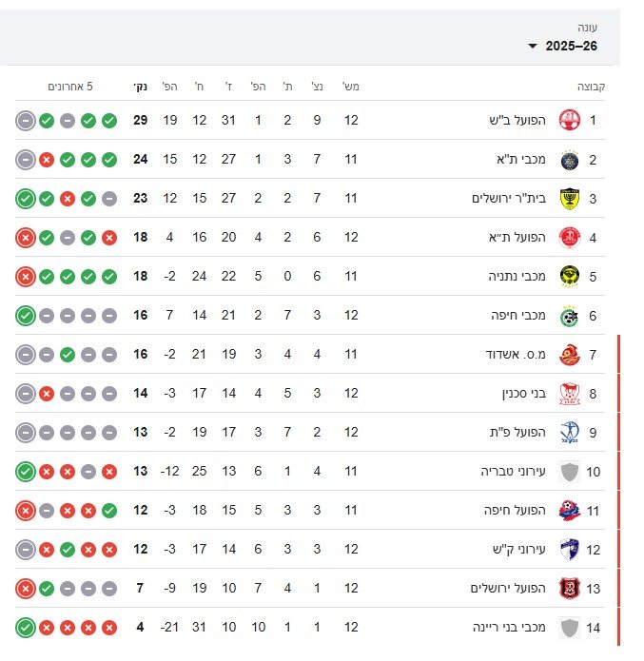
Task: Click the Ironi Kiryat Shmona team logo
Action: tap(570, 550)
